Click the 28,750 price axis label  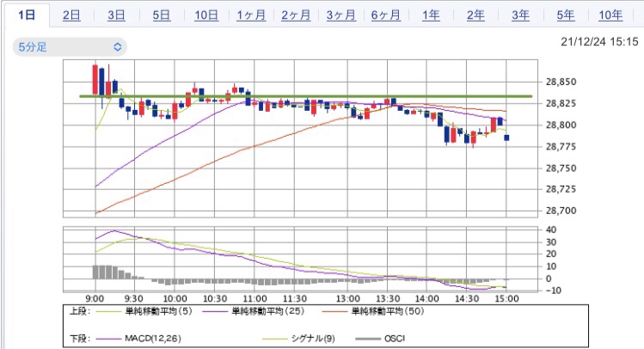[561, 168]
